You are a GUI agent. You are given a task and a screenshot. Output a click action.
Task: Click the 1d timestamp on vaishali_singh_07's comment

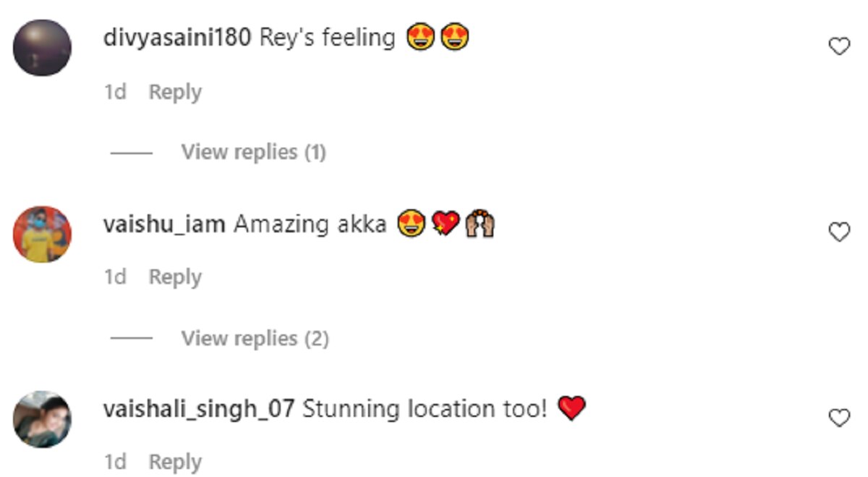point(115,463)
